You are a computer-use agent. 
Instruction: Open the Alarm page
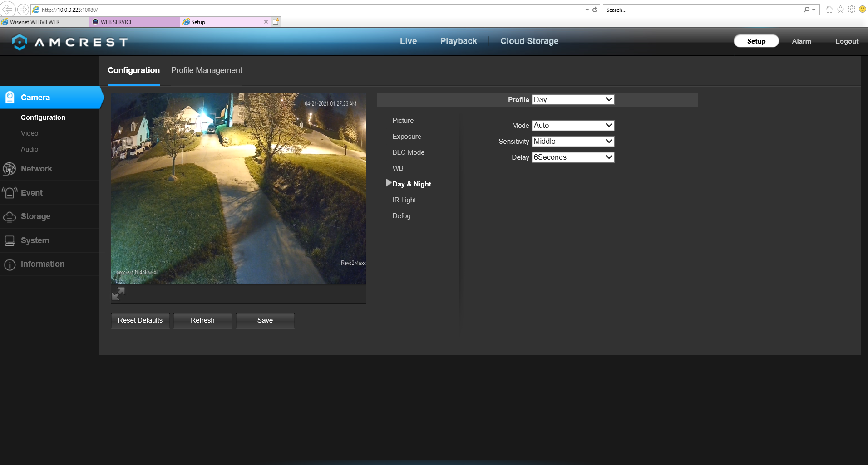(801, 41)
